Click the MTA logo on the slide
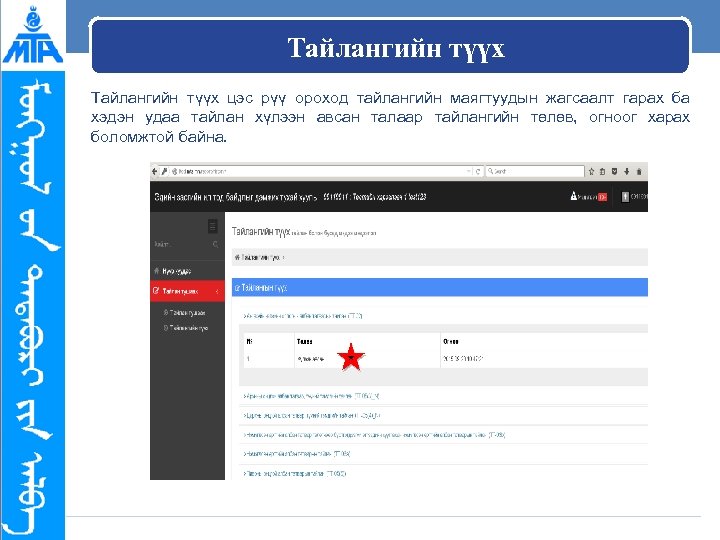The height and width of the screenshot is (540, 720). [x=32, y=34]
